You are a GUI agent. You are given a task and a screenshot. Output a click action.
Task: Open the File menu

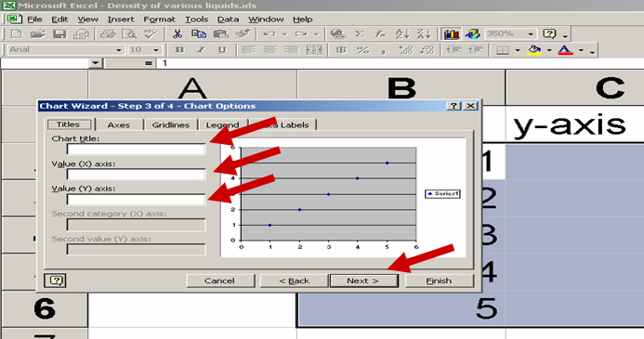point(34,20)
